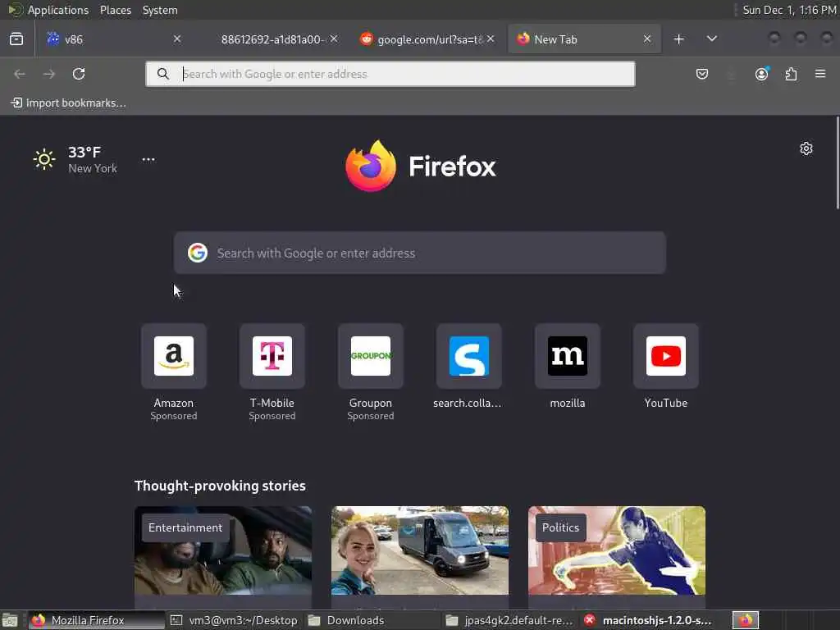Image resolution: width=840 pixels, height=630 pixels.
Task: Open the Firefox account icon
Action: tap(761, 74)
